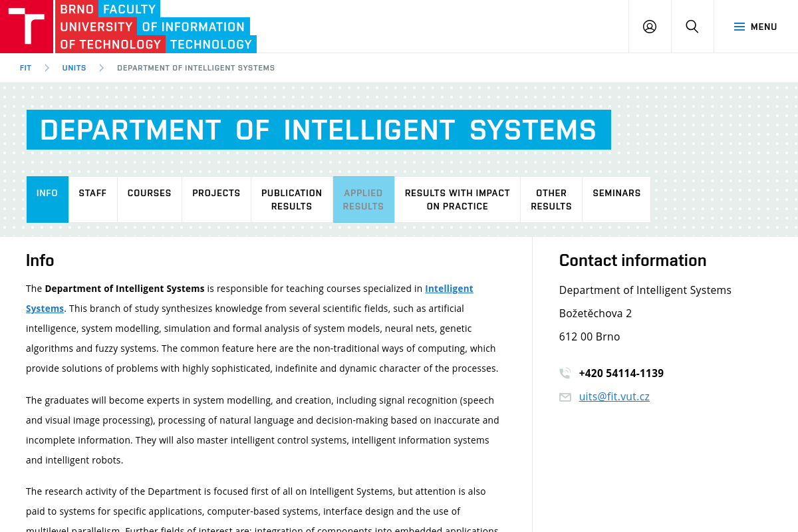The height and width of the screenshot is (532, 798).
Task: Click the envelope icon beside email address
Action: click(565, 397)
